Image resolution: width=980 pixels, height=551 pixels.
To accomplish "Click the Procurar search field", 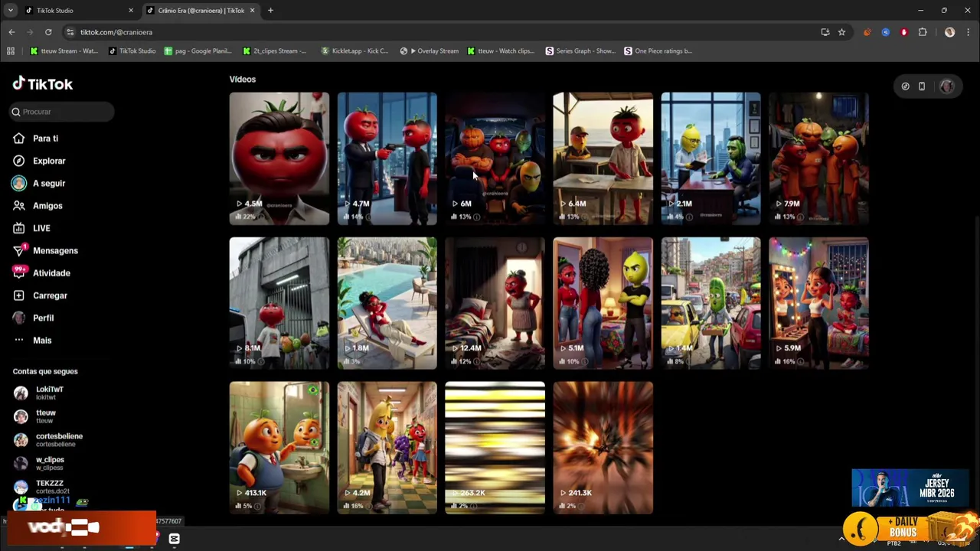I will (x=61, y=112).
